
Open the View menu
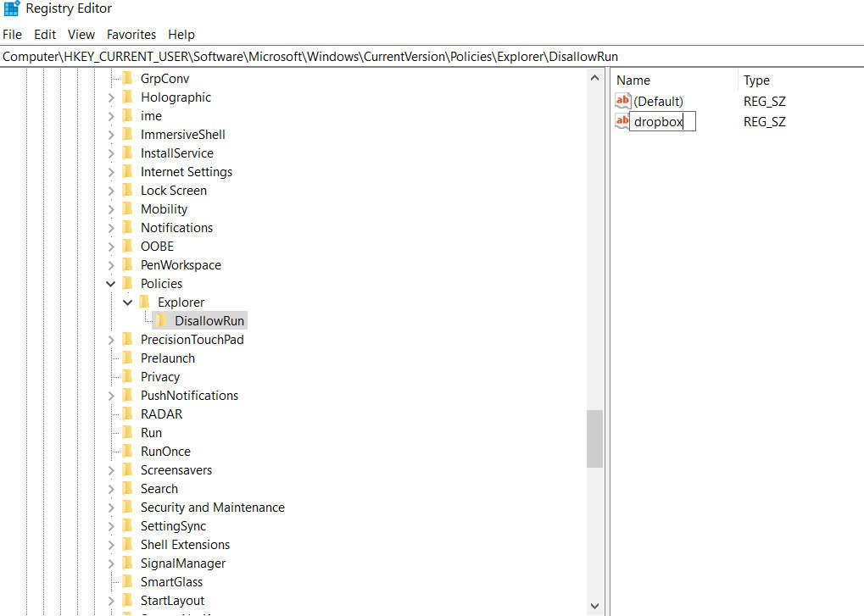[x=81, y=34]
